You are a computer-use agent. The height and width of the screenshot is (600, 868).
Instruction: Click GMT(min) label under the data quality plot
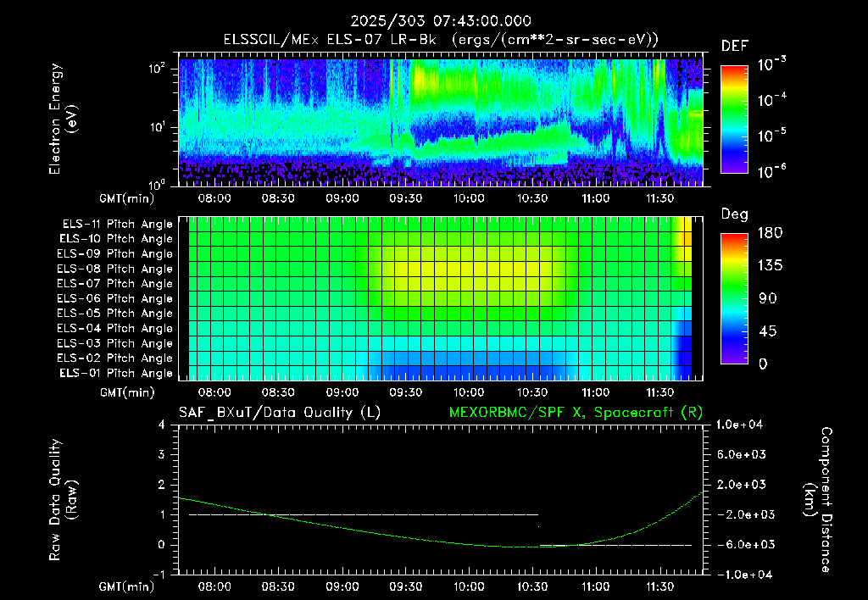(x=127, y=586)
